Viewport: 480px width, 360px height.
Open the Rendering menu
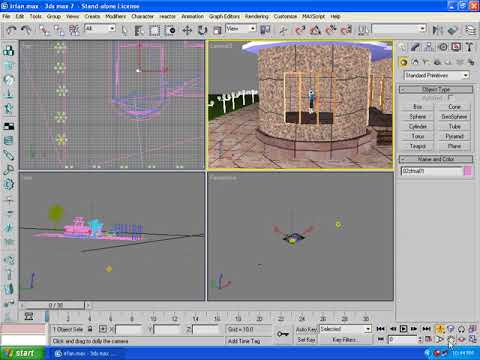tap(257, 16)
